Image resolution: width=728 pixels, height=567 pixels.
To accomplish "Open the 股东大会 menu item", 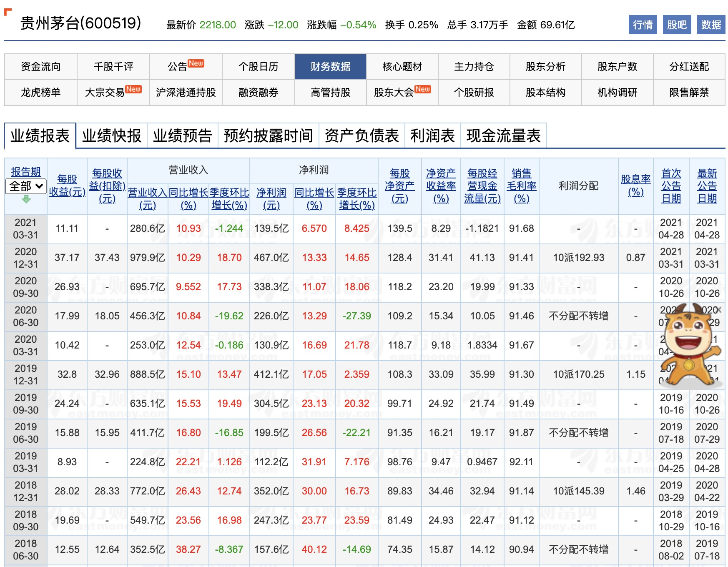I will point(402,93).
